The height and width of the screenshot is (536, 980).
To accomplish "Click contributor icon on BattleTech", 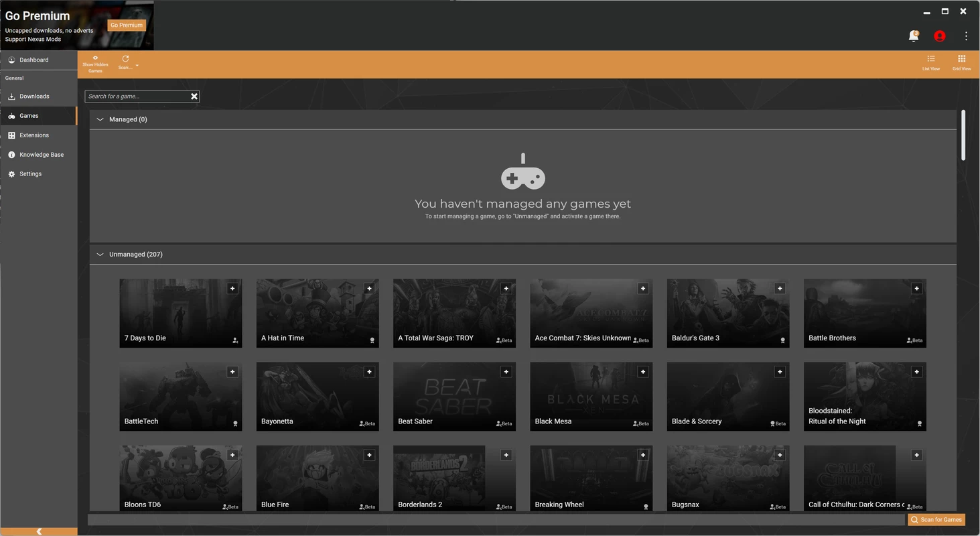I will click(235, 423).
